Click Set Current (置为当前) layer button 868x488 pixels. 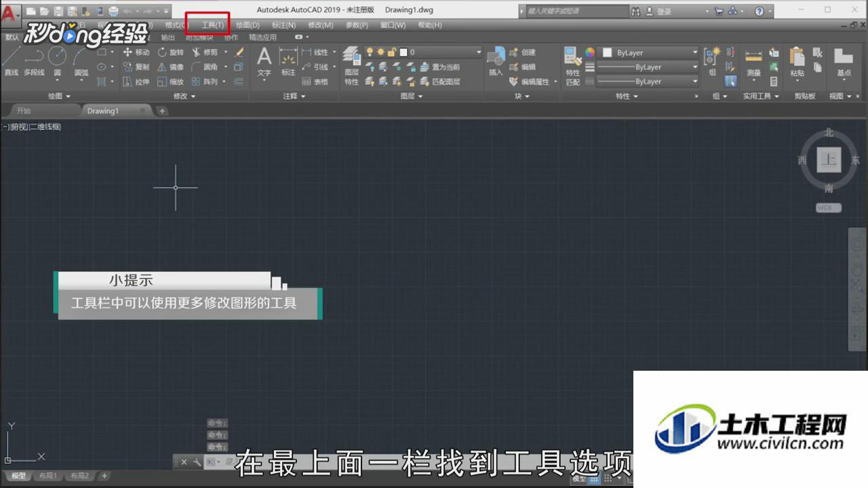click(x=440, y=67)
